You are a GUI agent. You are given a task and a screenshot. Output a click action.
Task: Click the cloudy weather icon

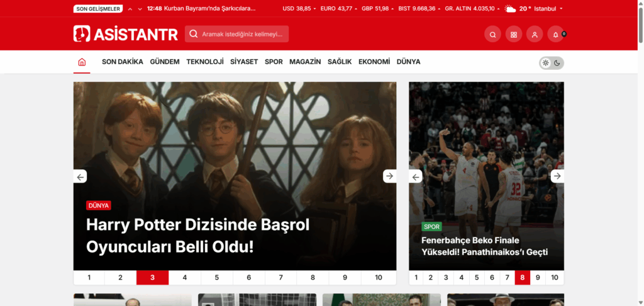point(510,9)
